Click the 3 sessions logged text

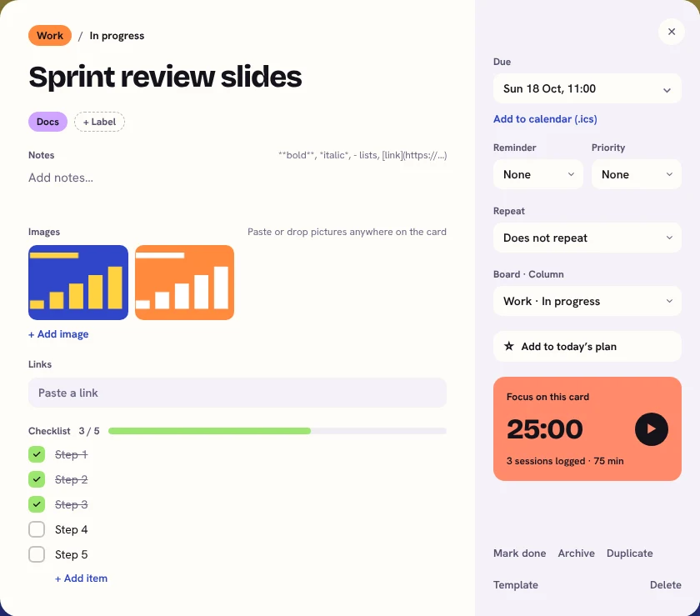pyautogui.click(x=565, y=461)
